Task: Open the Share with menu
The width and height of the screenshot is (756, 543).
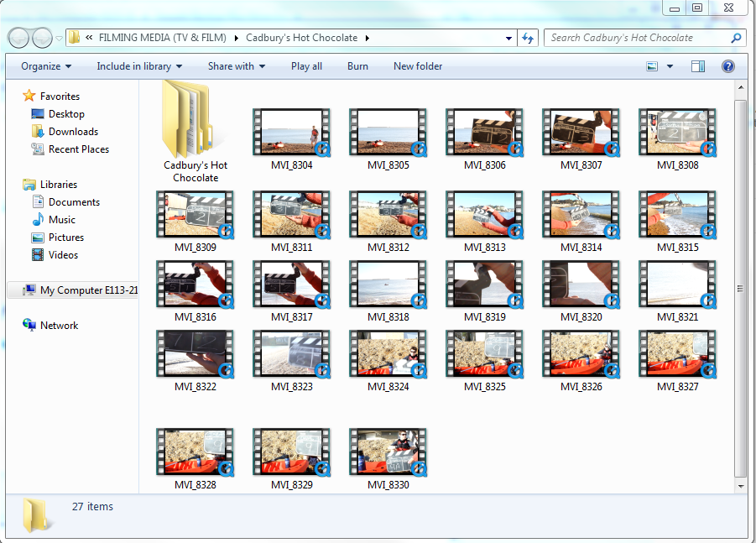Action: pyautogui.click(x=237, y=66)
